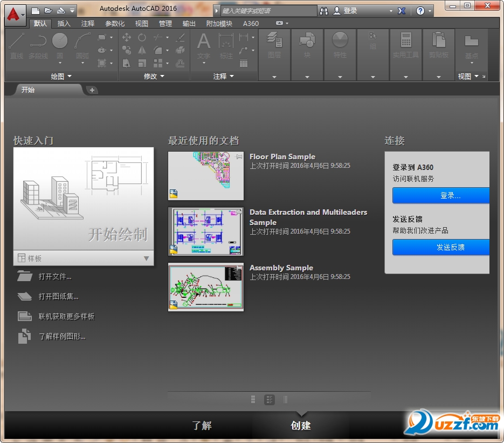Viewport: 504px width, 443px height.
Task: Click the 打开图纸集 sheet set icon
Action: point(24,296)
